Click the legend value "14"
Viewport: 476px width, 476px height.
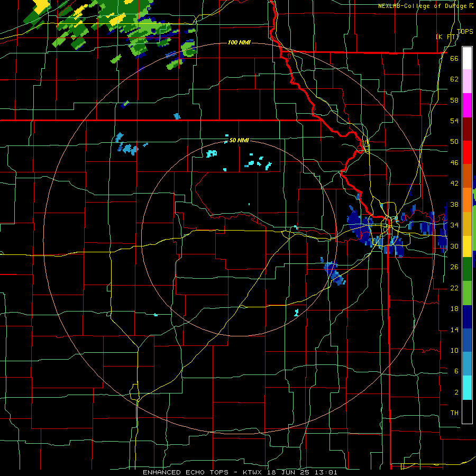(x=454, y=329)
